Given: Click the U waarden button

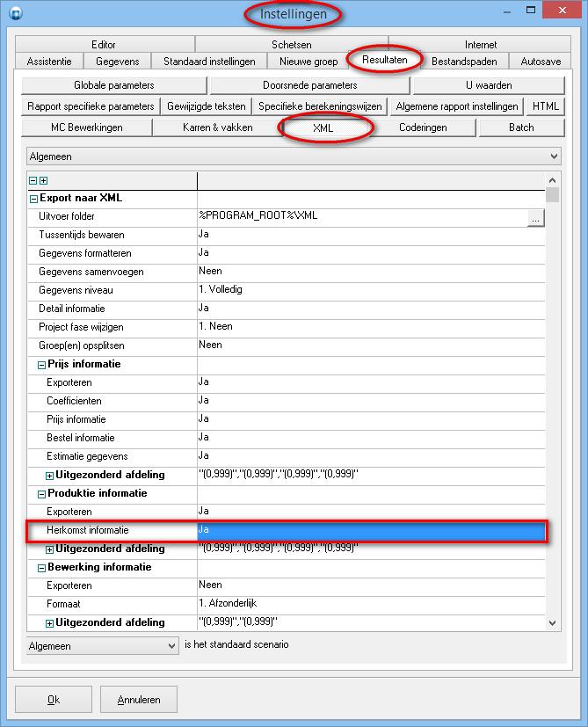Looking at the screenshot, I should pyautogui.click(x=489, y=85).
